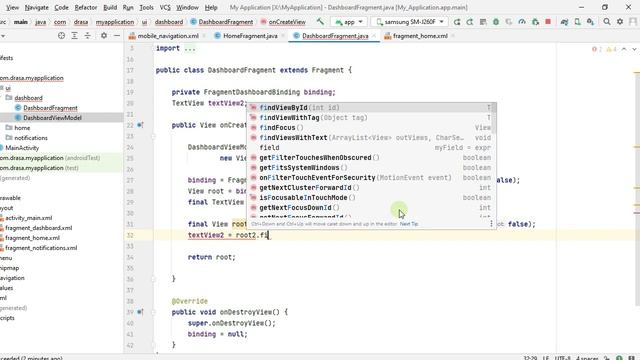Click Attach Debugger to Android Process icon
This screenshot has height=360, width=640.
535,22
